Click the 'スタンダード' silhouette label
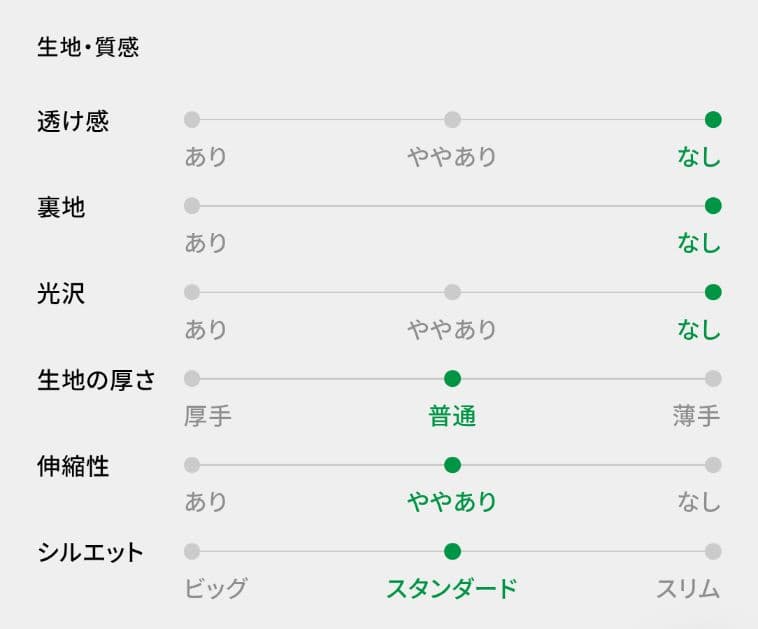Image resolution: width=758 pixels, height=629 pixels. pos(452,588)
